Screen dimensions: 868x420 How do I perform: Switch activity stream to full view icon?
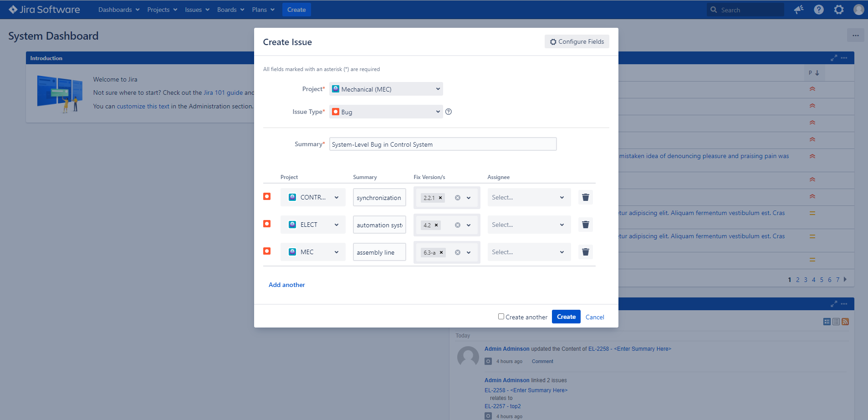[x=827, y=322]
